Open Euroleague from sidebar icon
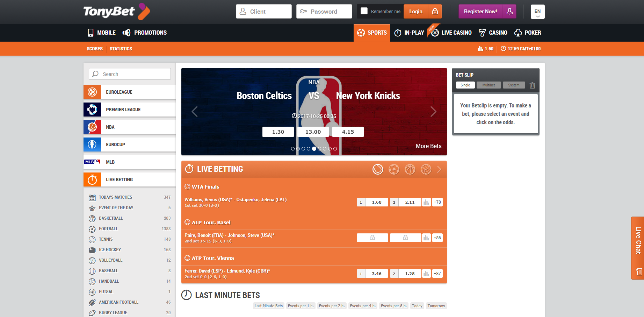Image resolution: width=644 pixels, height=317 pixels. click(x=92, y=92)
